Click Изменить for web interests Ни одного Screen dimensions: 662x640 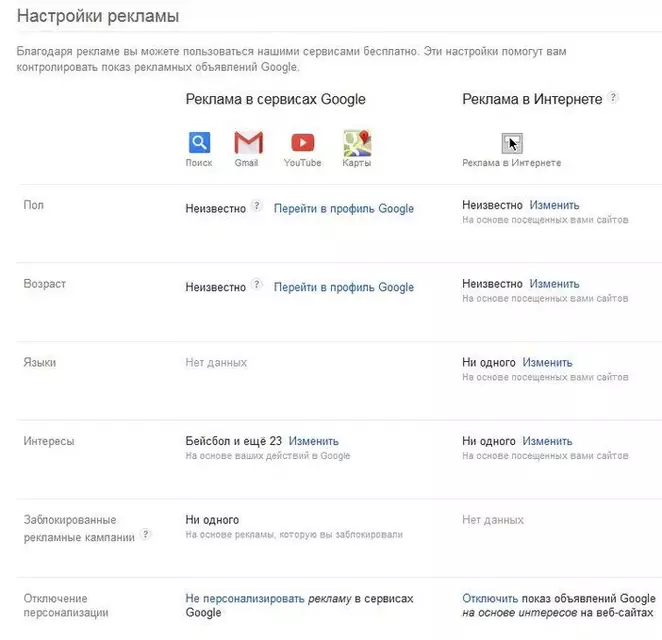547,441
